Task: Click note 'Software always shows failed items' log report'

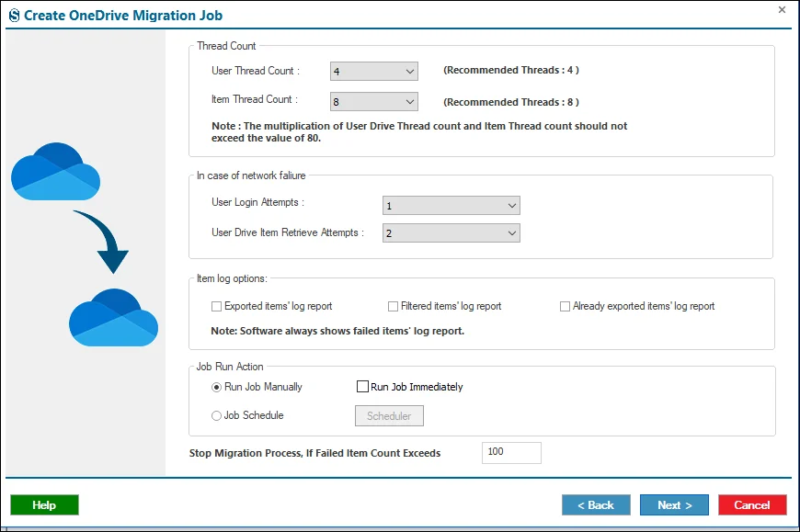Action: point(337,331)
